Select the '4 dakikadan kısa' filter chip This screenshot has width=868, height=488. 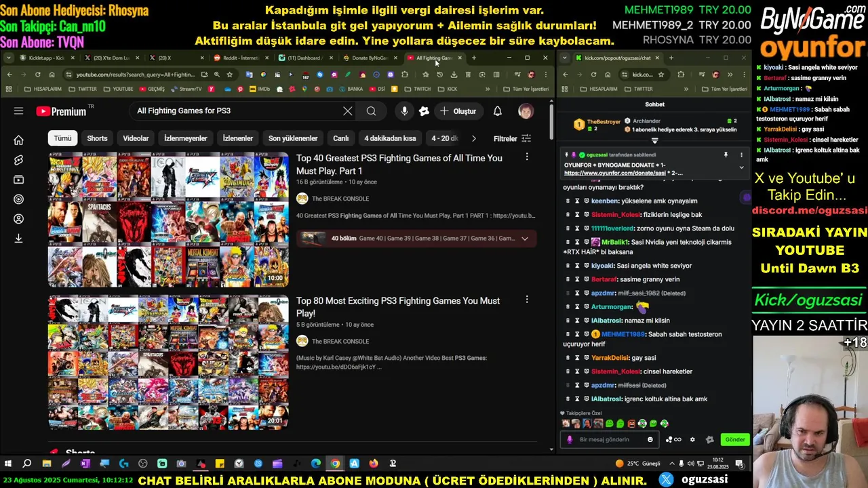pyautogui.click(x=390, y=138)
